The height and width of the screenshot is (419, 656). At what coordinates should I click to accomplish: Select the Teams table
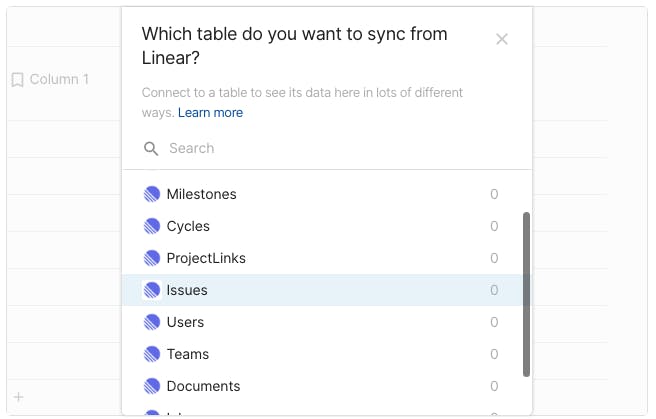pos(188,354)
